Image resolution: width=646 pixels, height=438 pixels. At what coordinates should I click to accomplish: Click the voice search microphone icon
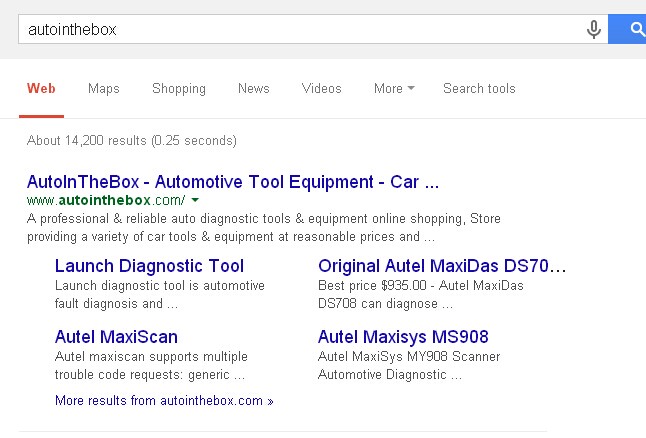click(594, 30)
